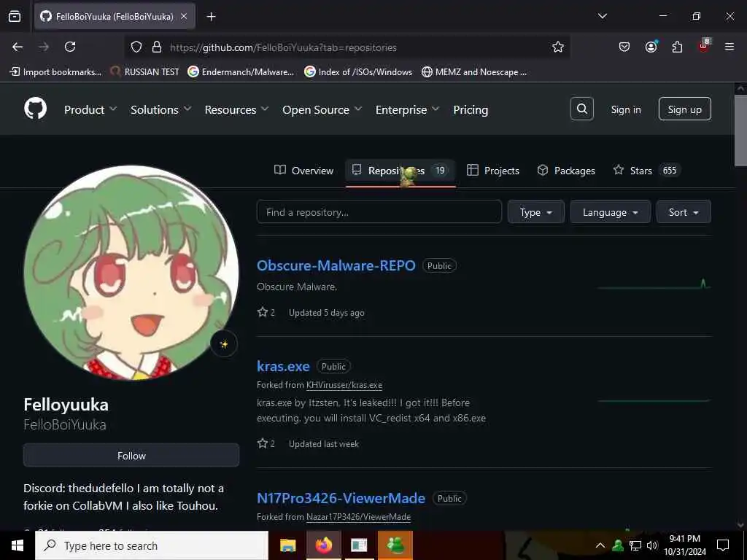Click the Firefox taskbar icon
The height and width of the screenshot is (560, 747).
tap(323, 545)
